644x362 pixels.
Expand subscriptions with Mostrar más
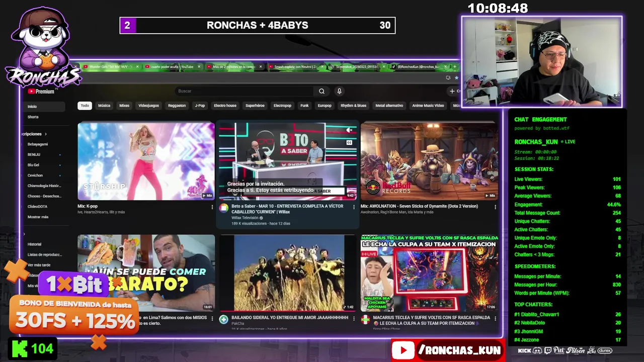38,217
